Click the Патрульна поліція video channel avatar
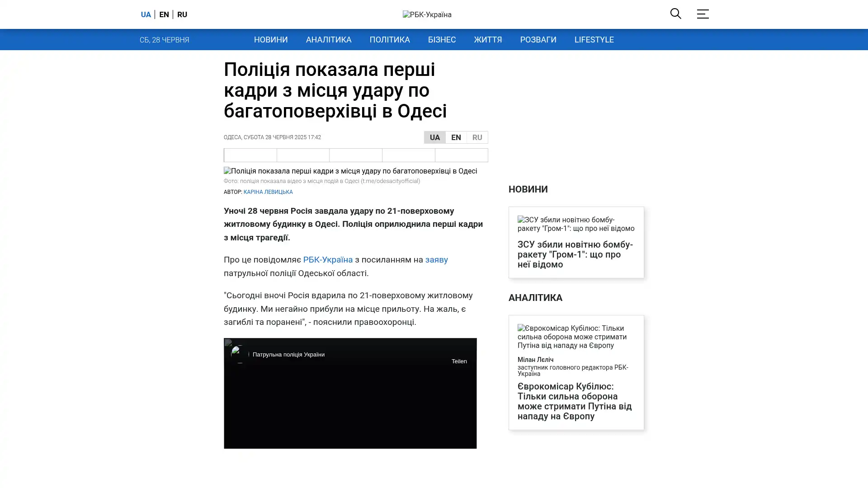Image resolution: width=868 pixels, height=488 pixels. (240, 354)
